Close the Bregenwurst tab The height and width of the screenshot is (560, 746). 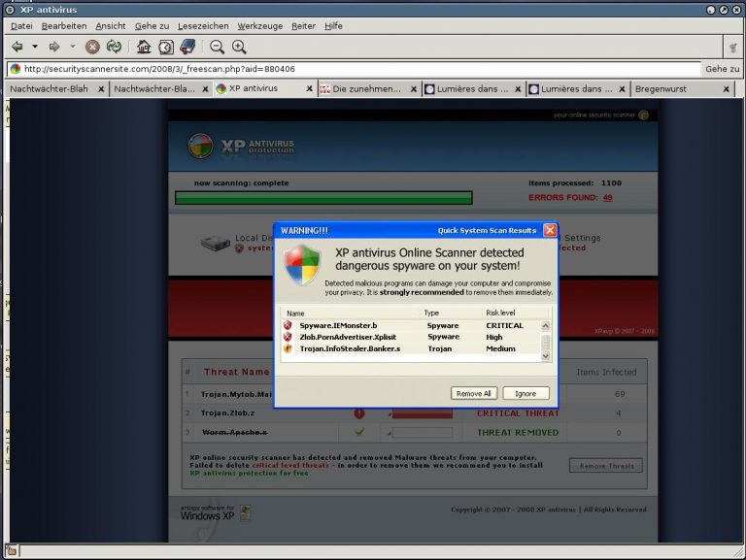pos(726,89)
